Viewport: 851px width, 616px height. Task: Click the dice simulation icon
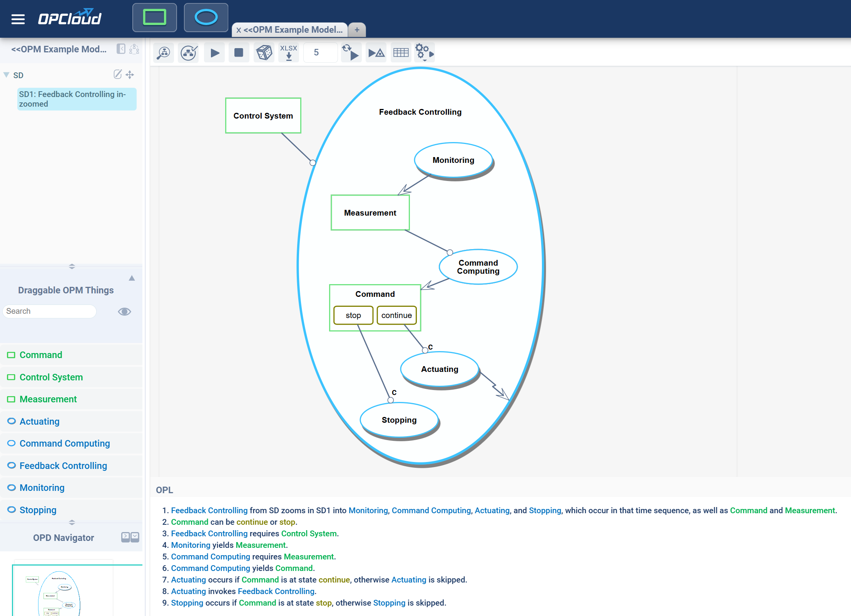coord(264,53)
